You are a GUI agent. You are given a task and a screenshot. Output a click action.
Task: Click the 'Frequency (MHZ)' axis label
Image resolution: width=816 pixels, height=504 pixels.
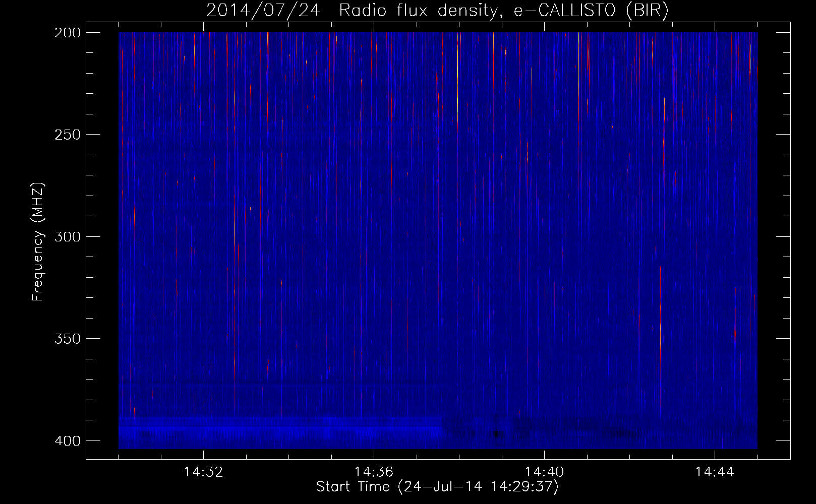tap(38, 242)
